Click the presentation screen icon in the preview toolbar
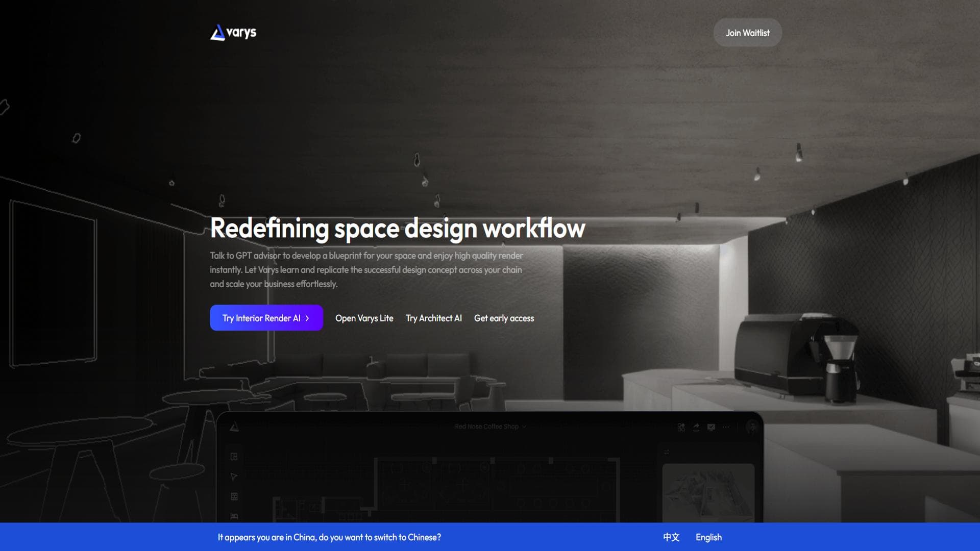 coord(711,427)
